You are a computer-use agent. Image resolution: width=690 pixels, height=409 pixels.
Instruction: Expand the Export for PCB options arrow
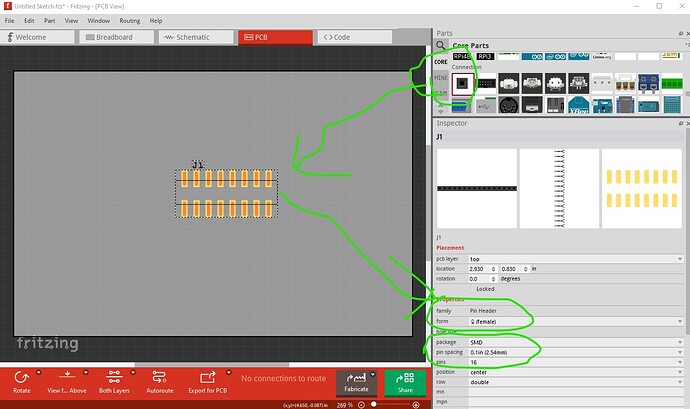(x=228, y=372)
